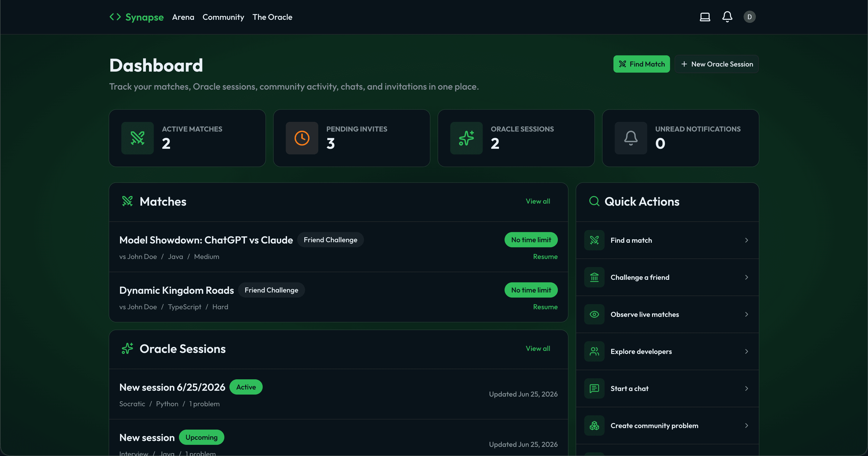This screenshot has width=868, height=456.
Task: Start a New Oracle Session
Action: [x=717, y=64]
